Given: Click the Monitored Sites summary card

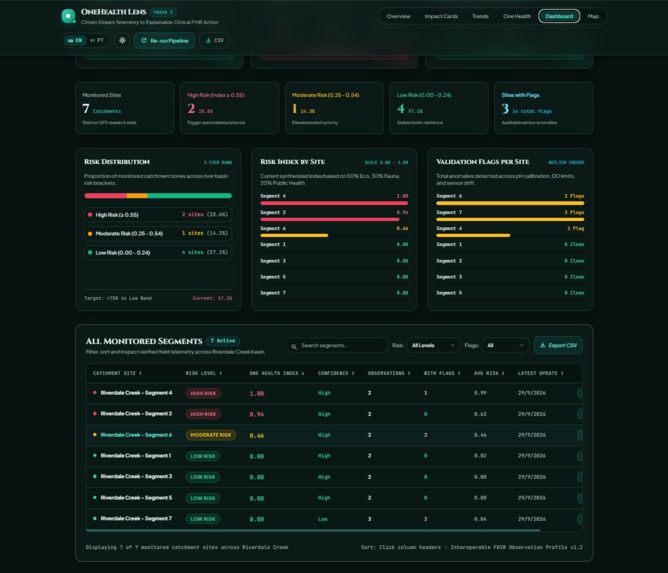Looking at the screenshot, I should (124, 108).
